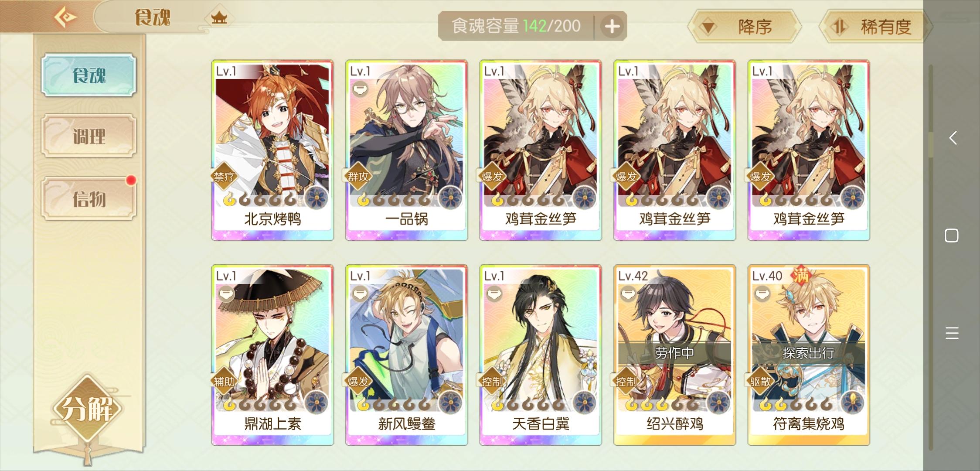Open the 信物 tab with red dot
The width and height of the screenshot is (980, 471).
(x=89, y=198)
